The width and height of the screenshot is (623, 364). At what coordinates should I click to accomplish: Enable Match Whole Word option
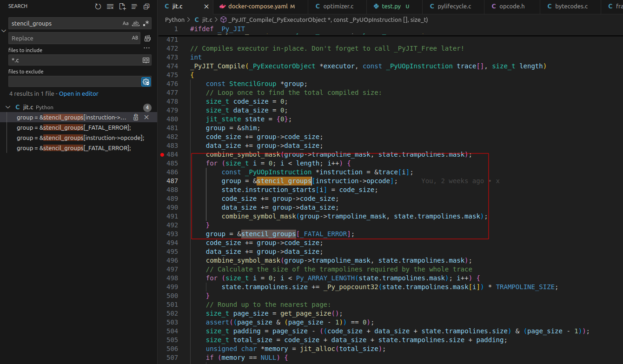coord(136,23)
